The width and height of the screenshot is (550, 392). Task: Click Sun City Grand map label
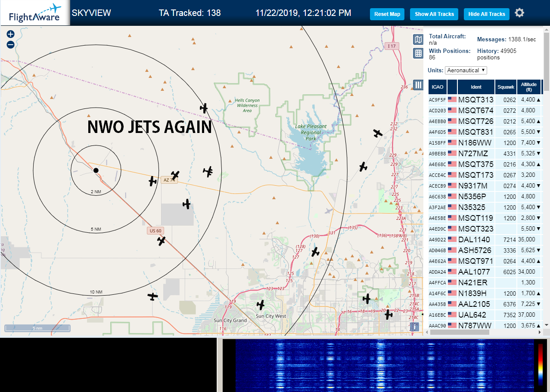pyautogui.click(x=230, y=321)
